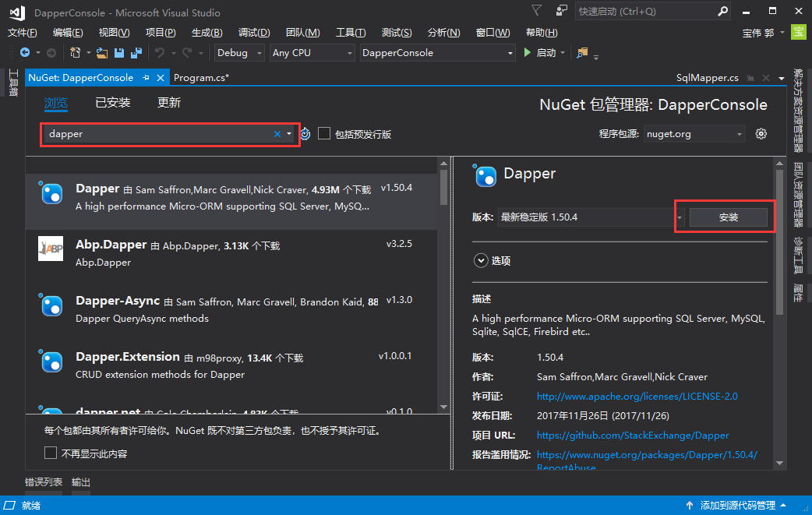Click the Dapper.Extension package icon
The image size is (812, 515).
[51, 361]
